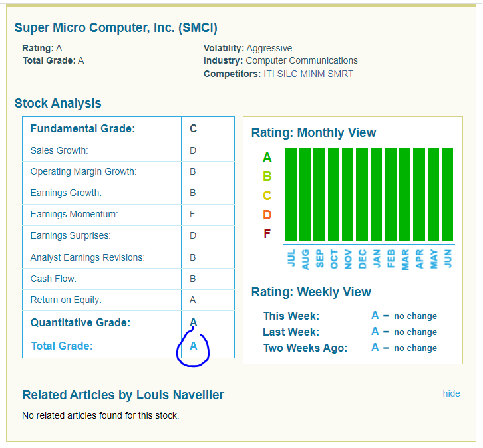483x448 pixels.
Task: Click the C value for Fundamental Grade
Action: pos(193,128)
